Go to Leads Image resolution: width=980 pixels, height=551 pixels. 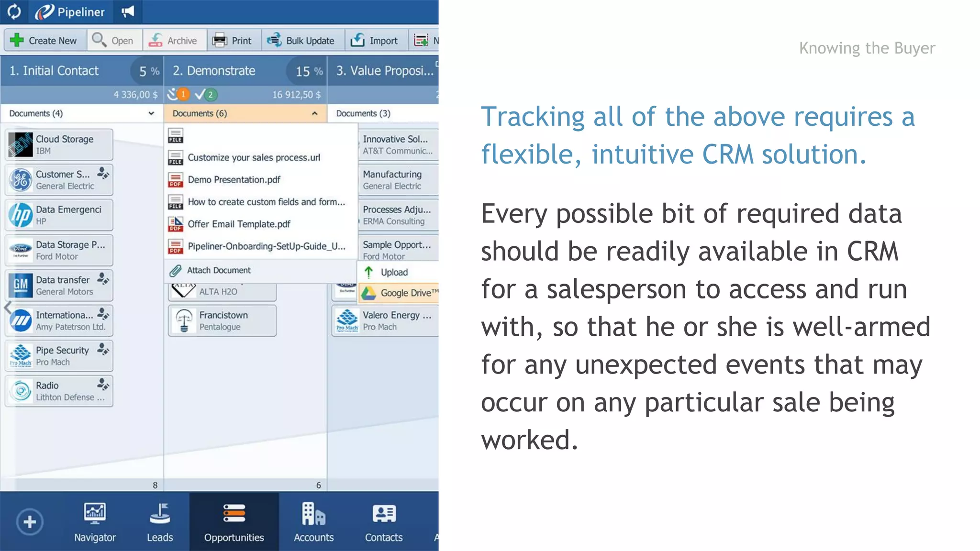point(160,522)
